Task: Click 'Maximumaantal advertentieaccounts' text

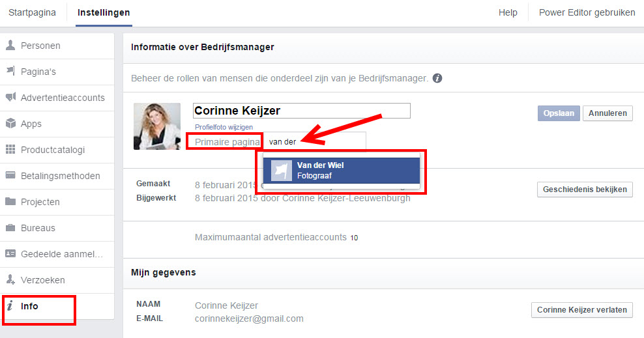Action: point(271,237)
